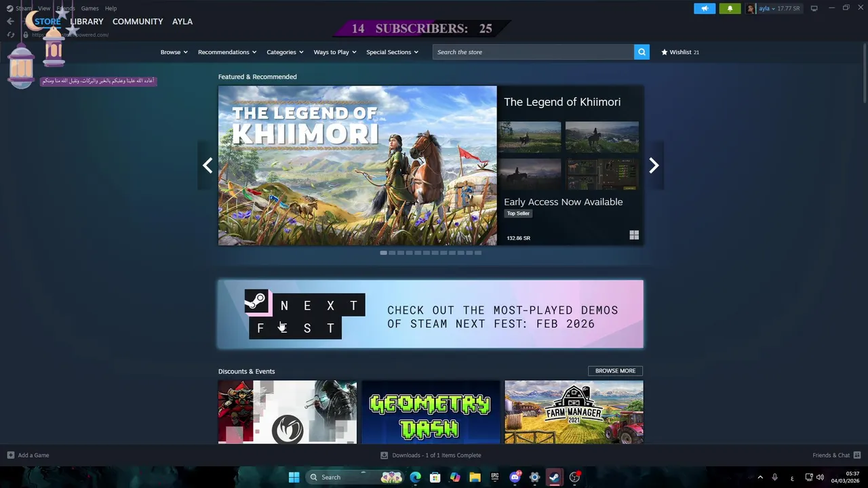Open the View menu

coord(44,8)
